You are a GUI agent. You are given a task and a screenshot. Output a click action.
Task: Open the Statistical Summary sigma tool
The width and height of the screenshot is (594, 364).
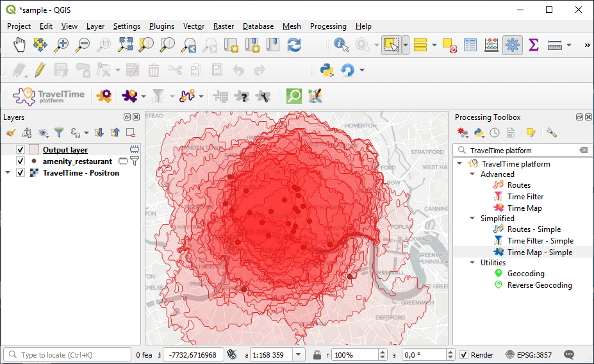pos(533,45)
